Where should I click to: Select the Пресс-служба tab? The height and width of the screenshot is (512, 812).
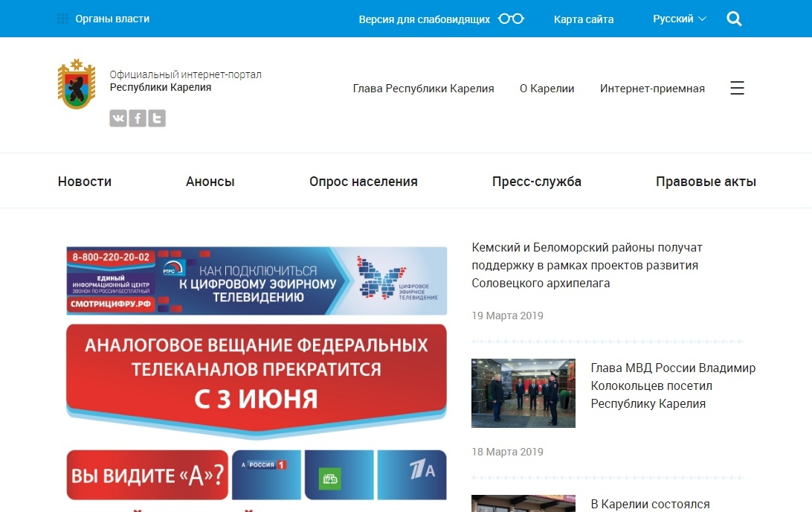point(537,182)
